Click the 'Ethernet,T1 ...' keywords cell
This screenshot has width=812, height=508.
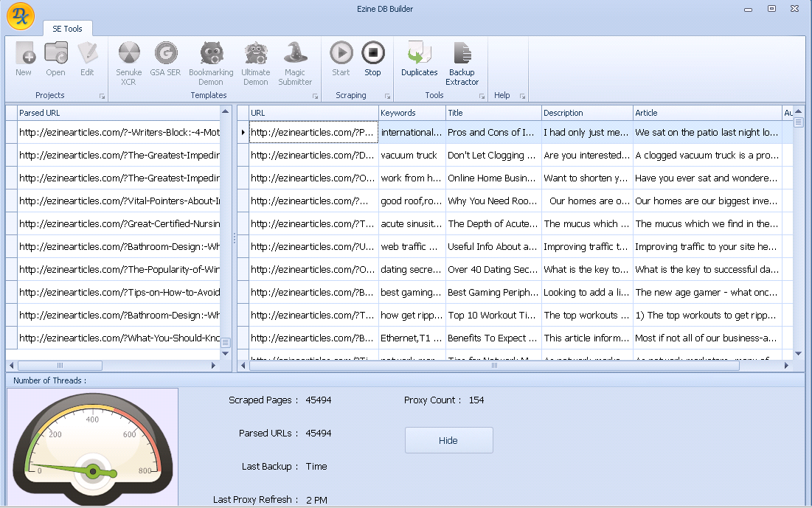(x=412, y=338)
